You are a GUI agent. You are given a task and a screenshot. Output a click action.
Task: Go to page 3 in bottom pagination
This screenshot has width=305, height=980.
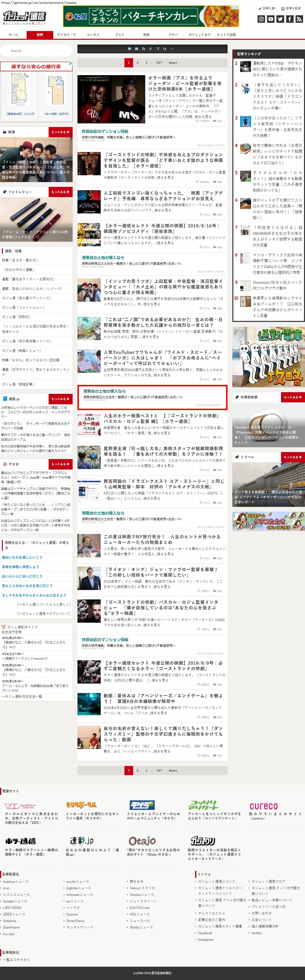(146, 770)
